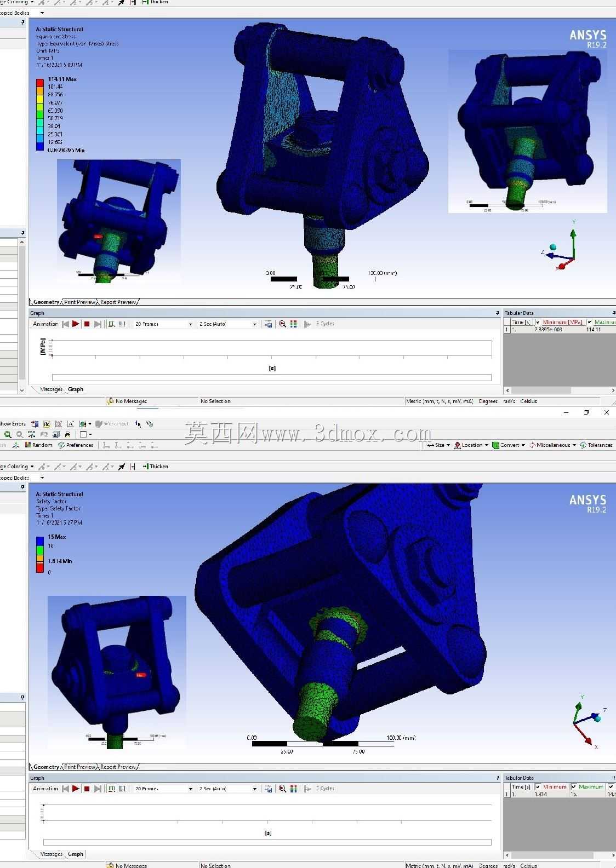Click the legend grid icon in upper animation bar
The width and height of the screenshot is (616, 868).
click(x=294, y=324)
